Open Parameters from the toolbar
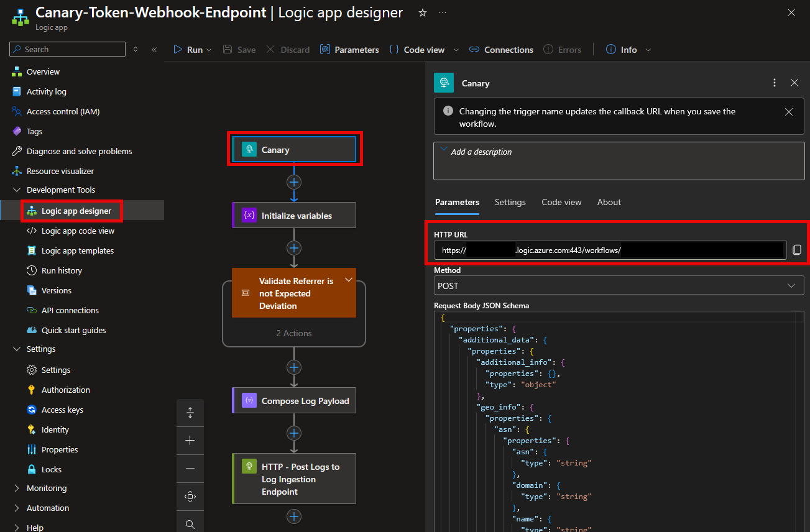Image resolution: width=810 pixels, height=532 pixels. click(349, 50)
